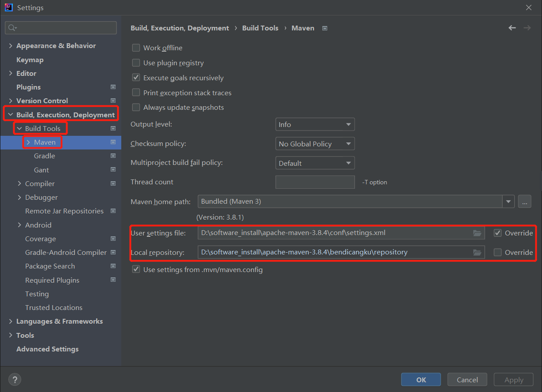Viewport: 542px width, 392px height.
Task: Click the Thread count input field
Action: point(315,182)
